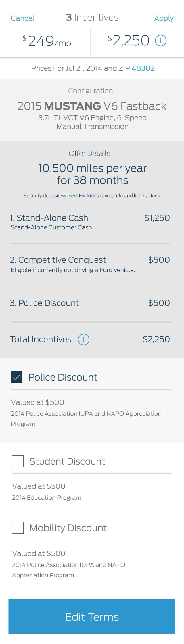Click the Edit Terms button
Viewport: 184px width, 644px height.
[x=92, y=617]
